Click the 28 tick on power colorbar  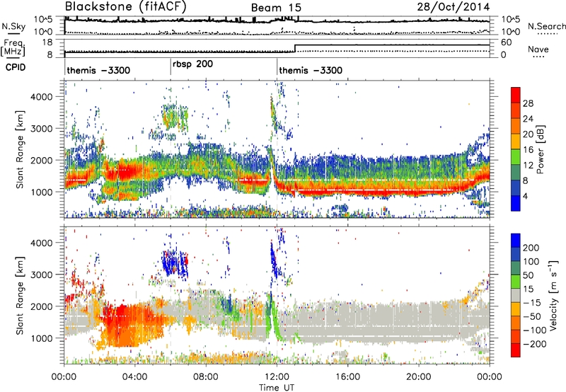click(x=528, y=103)
